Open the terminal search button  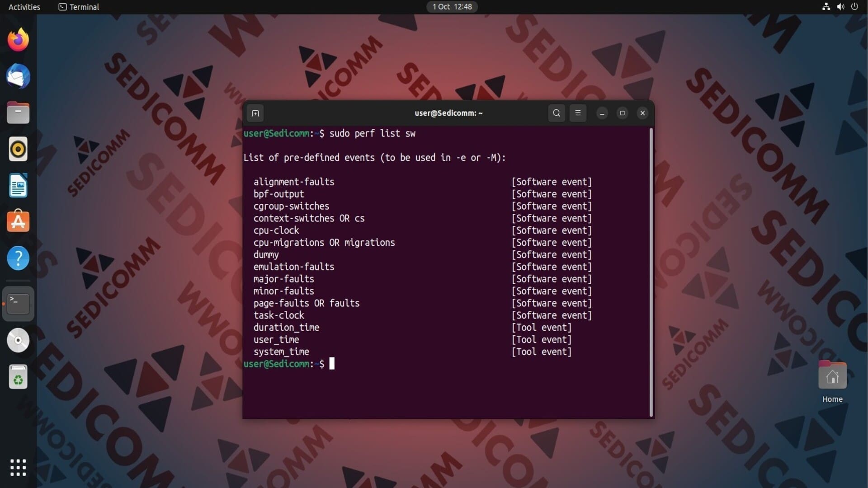point(557,113)
